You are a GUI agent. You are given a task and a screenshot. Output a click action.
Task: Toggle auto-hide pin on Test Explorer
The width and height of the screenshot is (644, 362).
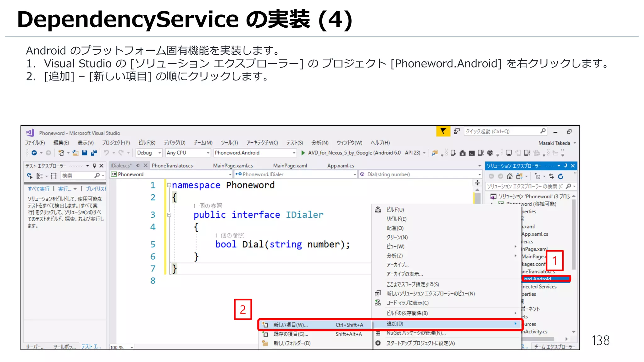[x=94, y=166]
